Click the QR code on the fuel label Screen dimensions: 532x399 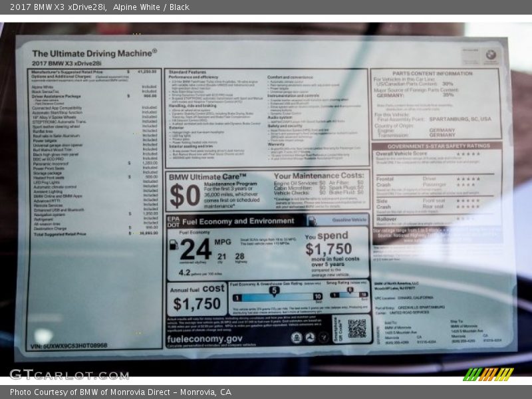357,329
